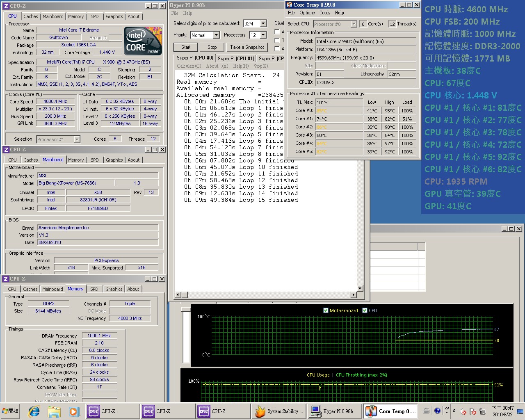The height and width of the screenshot is (420, 525).
Task: Click the Core Temp title bar icon
Action: point(290,5)
